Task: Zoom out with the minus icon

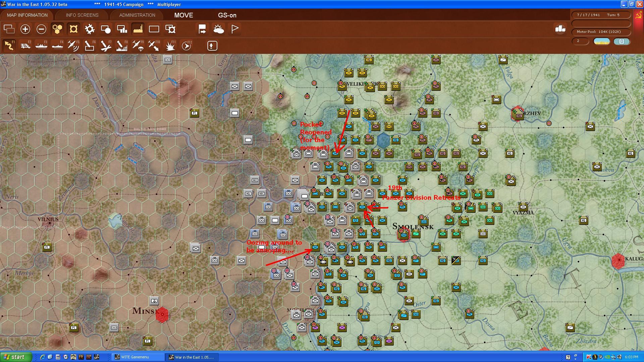Action: point(41,29)
